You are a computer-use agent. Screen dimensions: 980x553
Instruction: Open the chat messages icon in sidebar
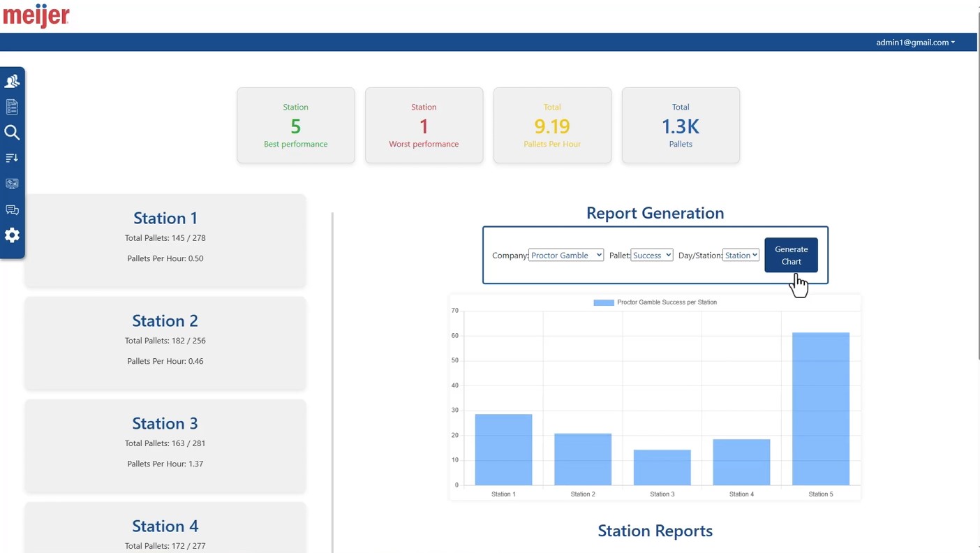[12, 209]
